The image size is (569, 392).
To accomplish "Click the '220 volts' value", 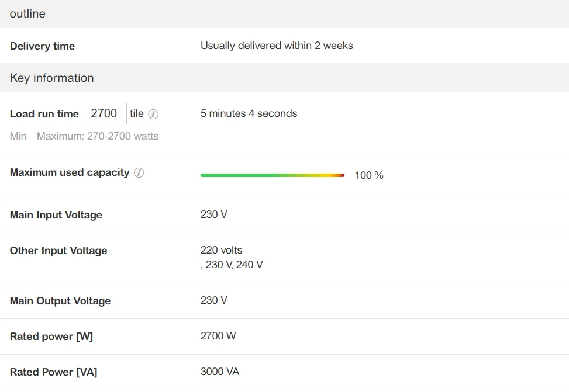I will [221, 250].
